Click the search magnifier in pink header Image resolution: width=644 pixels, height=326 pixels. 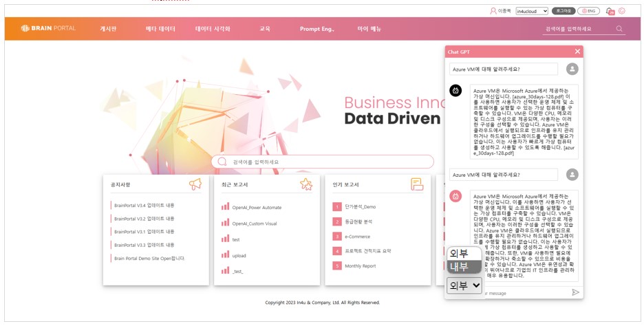(619, 29)
